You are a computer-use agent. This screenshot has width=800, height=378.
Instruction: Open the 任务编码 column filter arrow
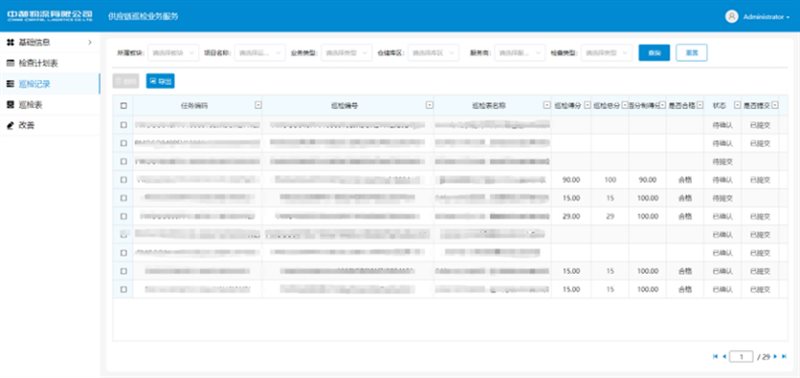[258, 105]
